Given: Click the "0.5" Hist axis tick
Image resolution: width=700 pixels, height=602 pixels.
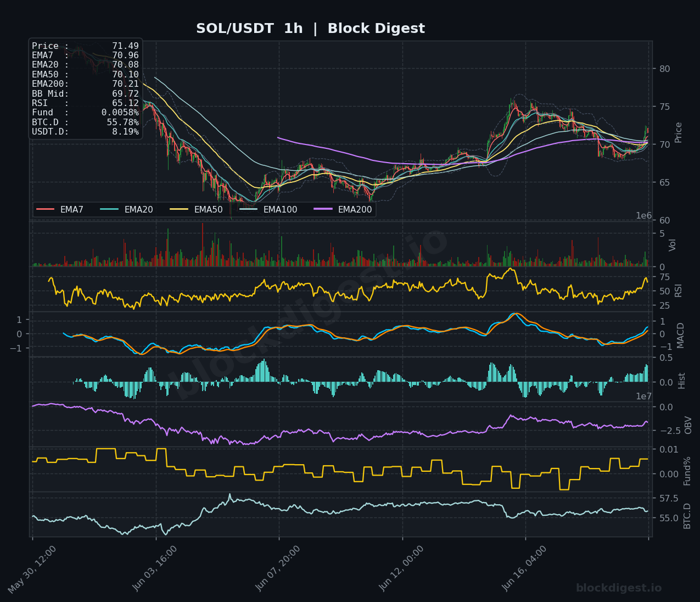Looking at the screenshot, I should click(x=666, y=358).
